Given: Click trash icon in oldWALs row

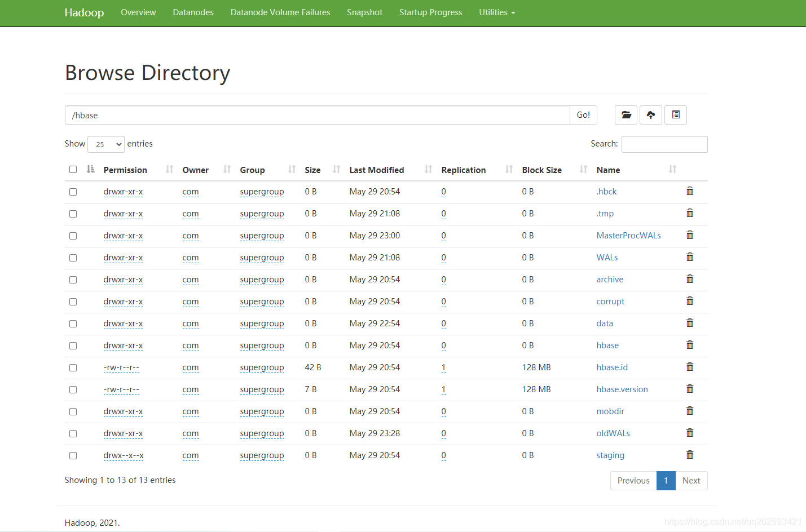Looking at the screenshot, I should click(x=689, y=433).
